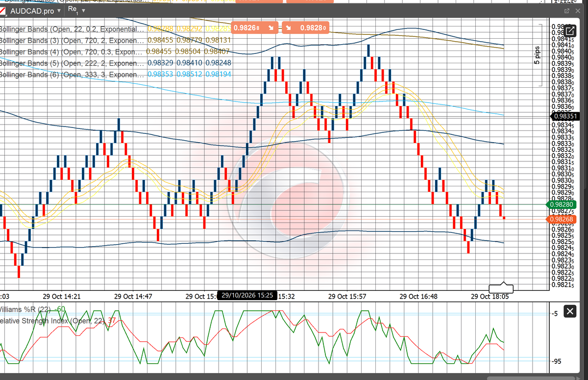Click the white time-axis marker above 18:05
This screenshot has width=588, height=380.
click(x=501, y=288)
